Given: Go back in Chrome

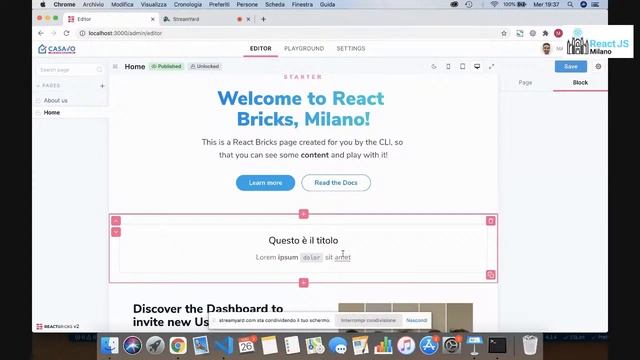Looking at the screenshot, I should (41, 33).
